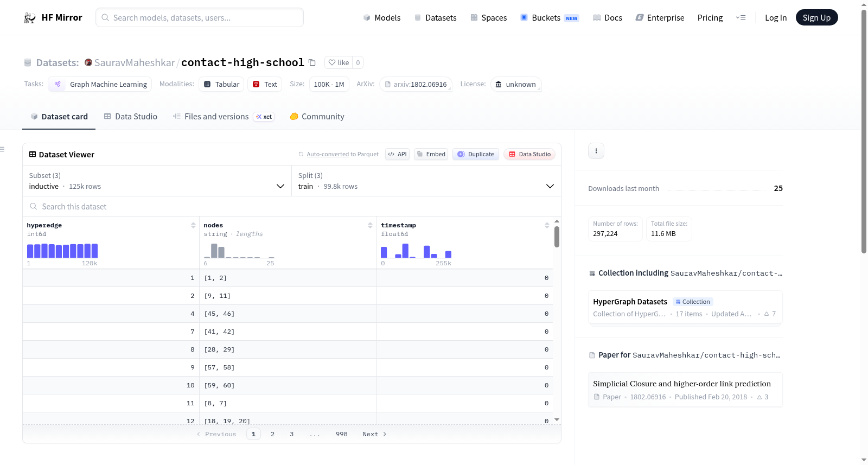Screen dimensions: 868x465
Task: Click the table scrollbar up arrow
Action: 557,221
